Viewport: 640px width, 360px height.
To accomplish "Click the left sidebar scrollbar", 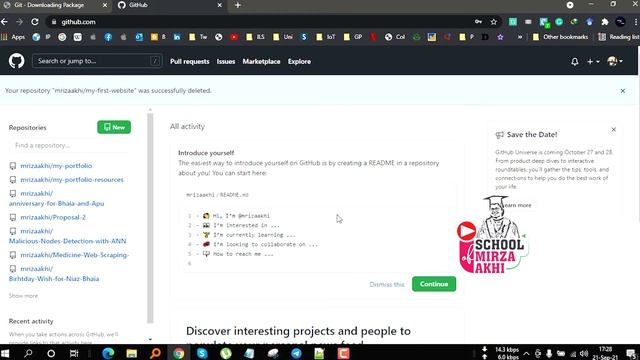I will click(150, 218).
